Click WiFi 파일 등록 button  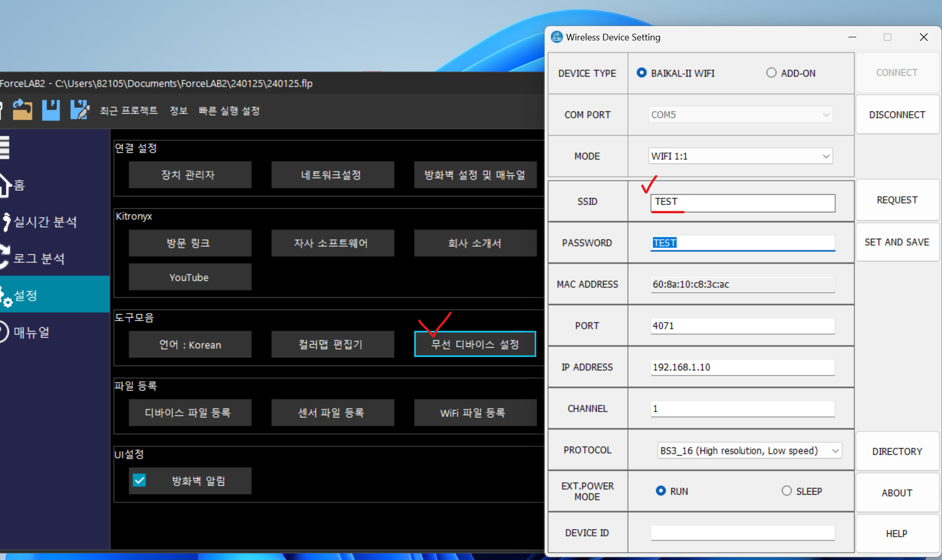point(475,413)
